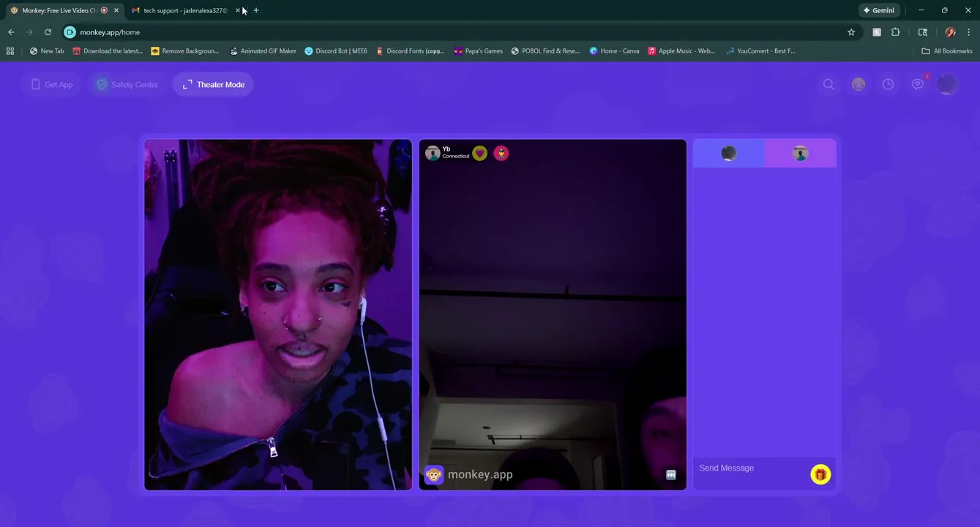This screenshot has width=980, height=527.
Task: Open the clock history icon in header
Action: (x=888, y=84)
